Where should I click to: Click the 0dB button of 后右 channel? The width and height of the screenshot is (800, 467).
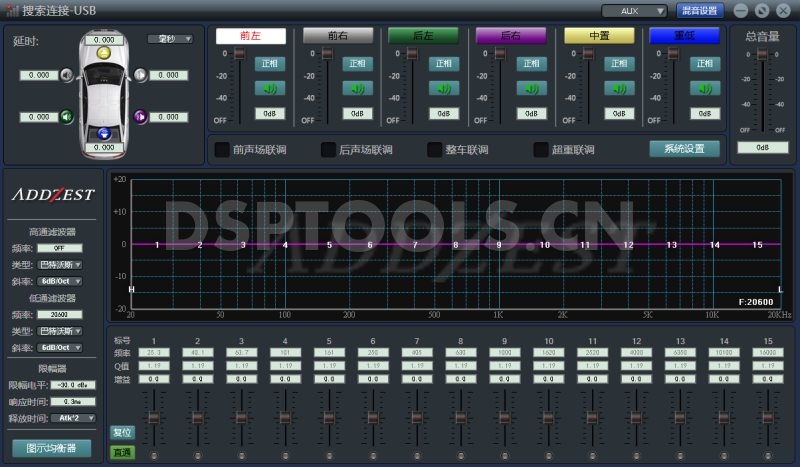click(532, 113)
